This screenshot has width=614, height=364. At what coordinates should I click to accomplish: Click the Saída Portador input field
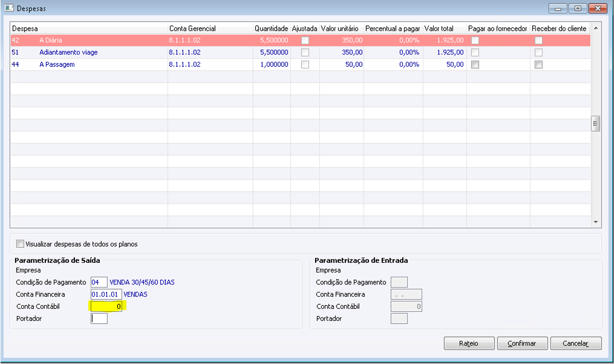(x=99, y=319)
